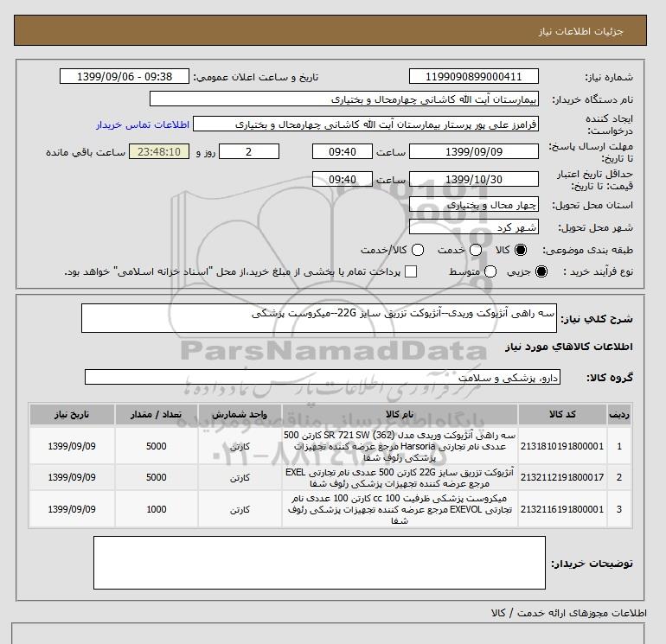Click the واحد شمارش column header

[240, 414]
